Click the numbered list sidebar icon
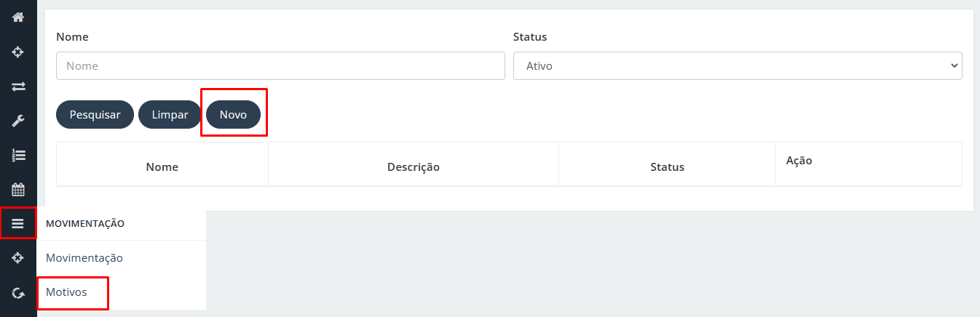Viewport: 980px width, 317px height. point(18,155)
